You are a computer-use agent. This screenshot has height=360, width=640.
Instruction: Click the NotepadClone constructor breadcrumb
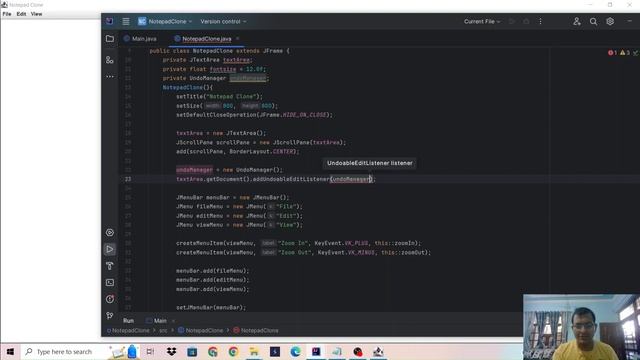pyautogui.click(x=256, y=331)
